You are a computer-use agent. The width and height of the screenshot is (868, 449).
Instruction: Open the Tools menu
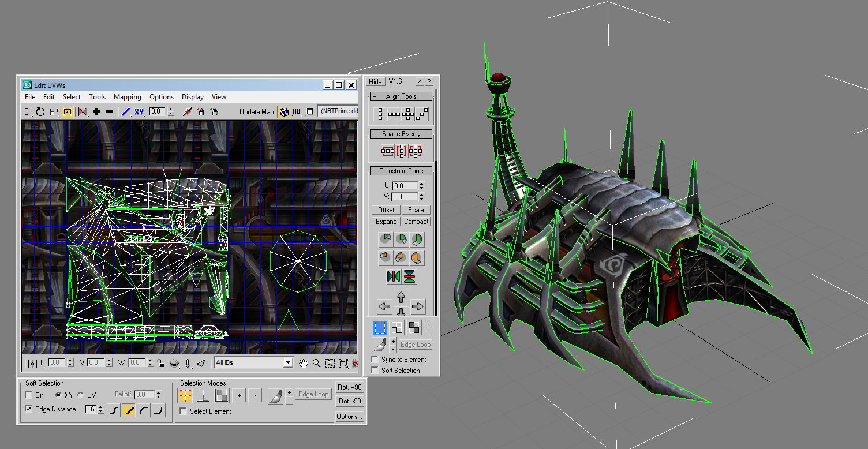tap(97, 97)
